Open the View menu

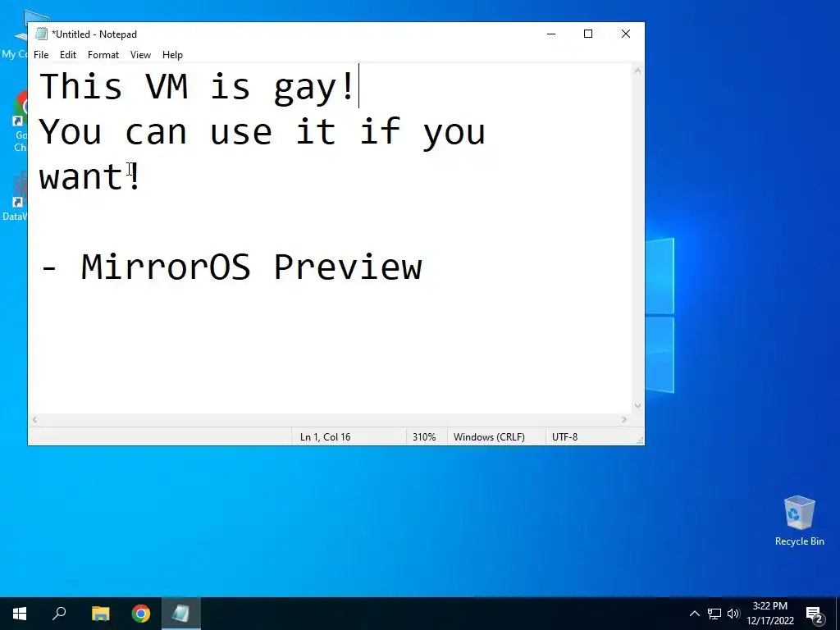(140, 55)
